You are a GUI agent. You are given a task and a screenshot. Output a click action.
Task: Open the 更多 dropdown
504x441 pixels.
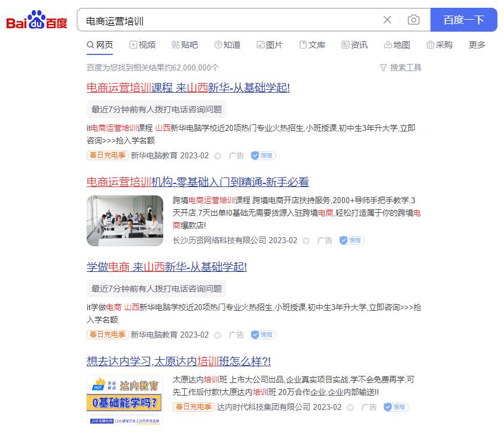pyautogui.click(x=476, y=45)
